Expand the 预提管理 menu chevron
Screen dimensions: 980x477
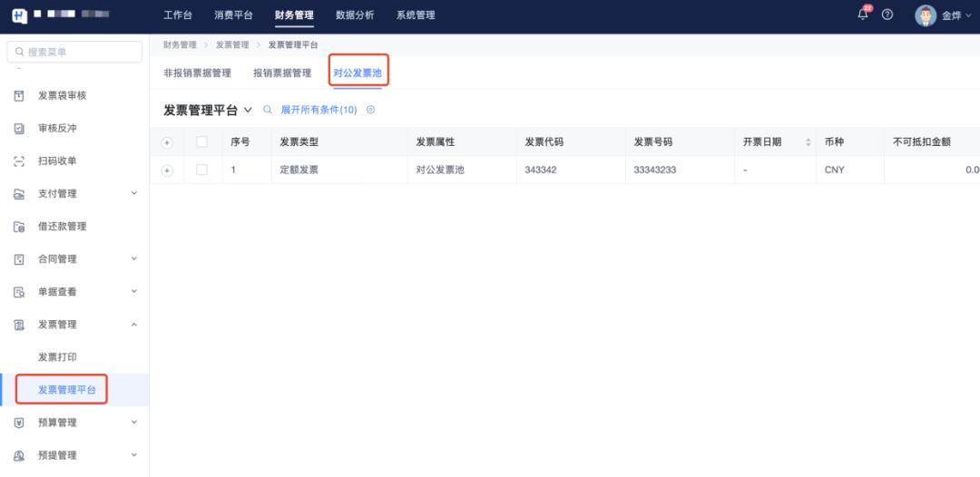(133, 454)
